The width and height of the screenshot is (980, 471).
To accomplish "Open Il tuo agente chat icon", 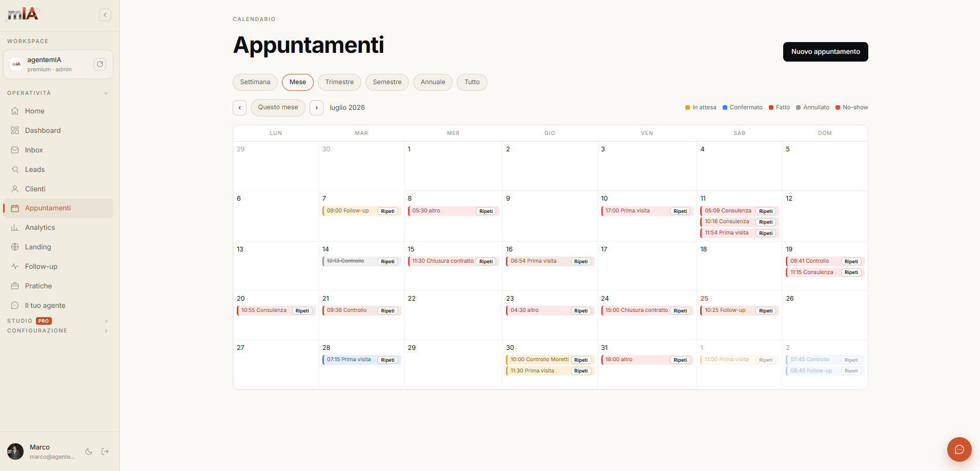I will click(x=15, y=305).
